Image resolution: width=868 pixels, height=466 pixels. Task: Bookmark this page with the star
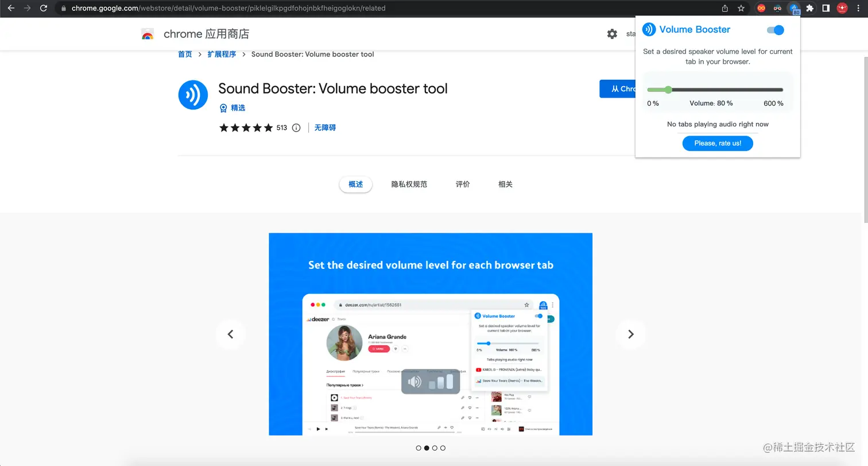point(741,9)
